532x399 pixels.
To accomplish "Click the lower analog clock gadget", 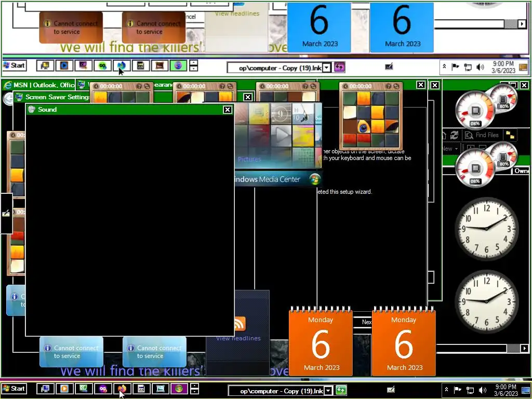I will pyautogui.click(x=486, y=301).
